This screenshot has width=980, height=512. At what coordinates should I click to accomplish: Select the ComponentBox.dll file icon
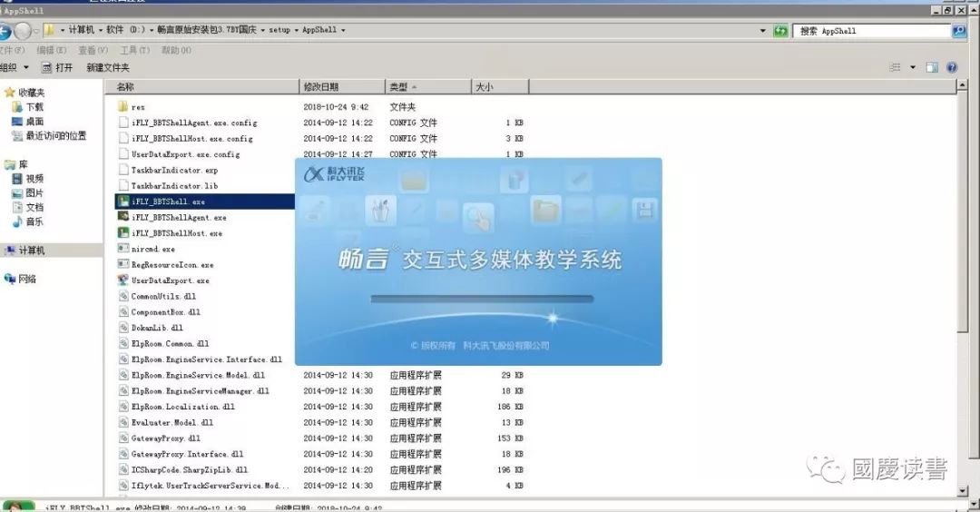click(x=123, y=312)
